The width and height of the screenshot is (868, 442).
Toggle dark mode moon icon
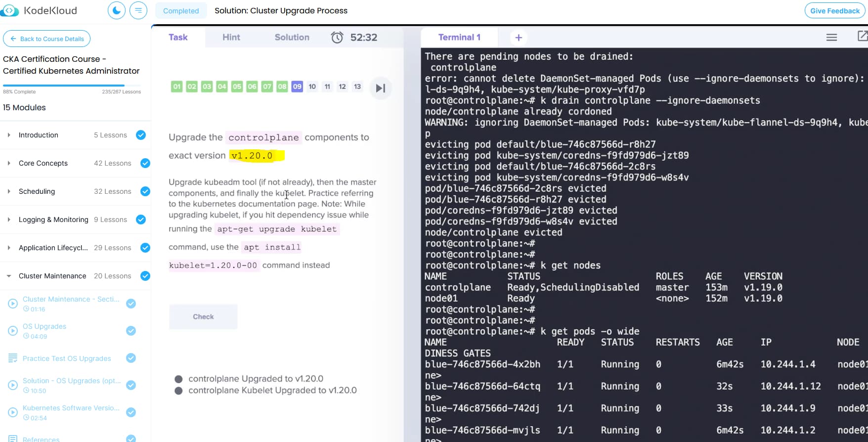click(117, 10)
